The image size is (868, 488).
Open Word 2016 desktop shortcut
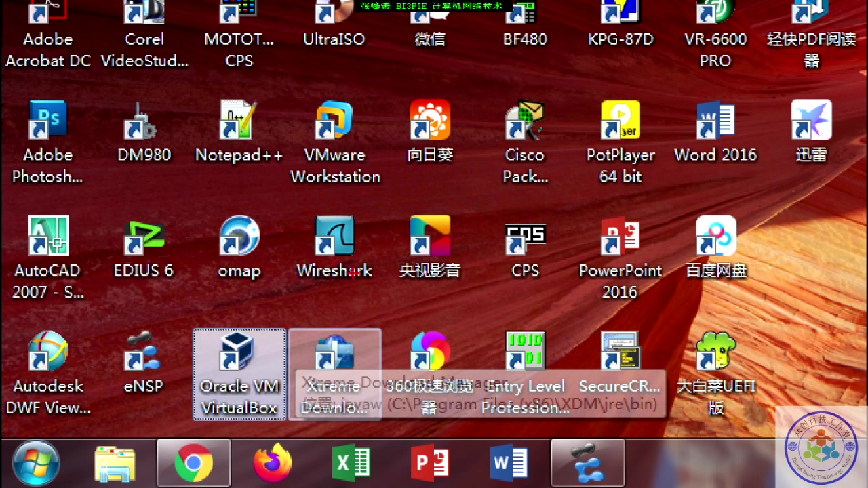(x=715, y=133)
